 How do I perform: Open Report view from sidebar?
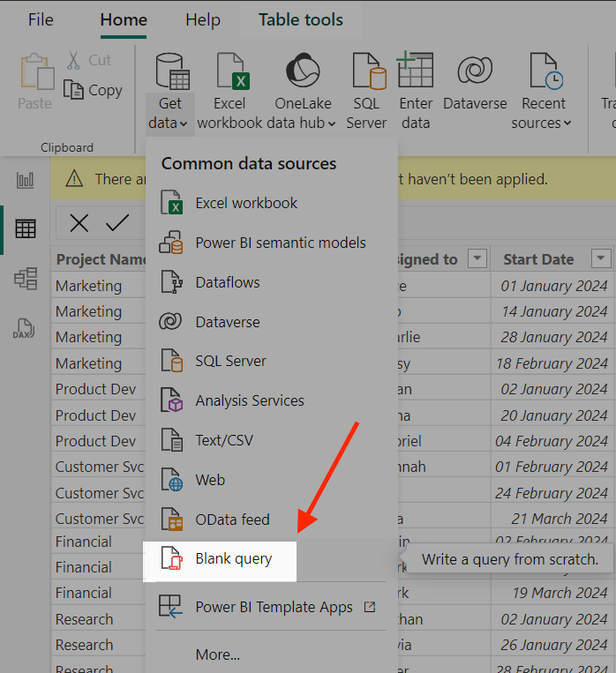pyautogui.click(x=26, y=180)
